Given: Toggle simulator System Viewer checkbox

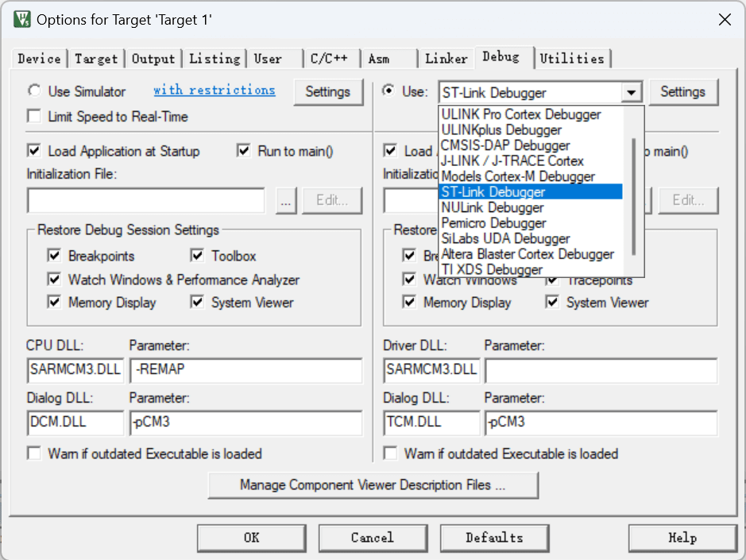Looking at the screenshot, I should point(197,302).
